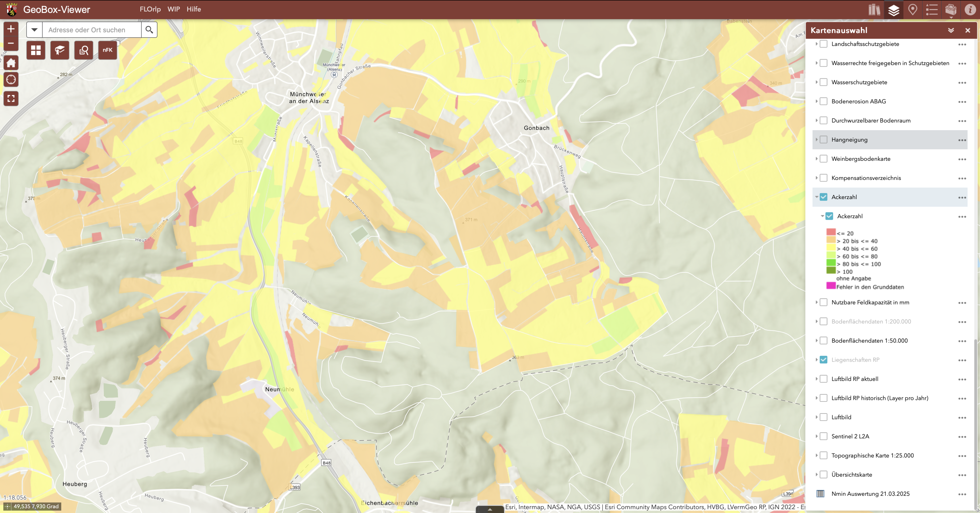Collapse the Ackerzahl sublayer legend
Screen dimensions: 980x513
coord(822,216)
